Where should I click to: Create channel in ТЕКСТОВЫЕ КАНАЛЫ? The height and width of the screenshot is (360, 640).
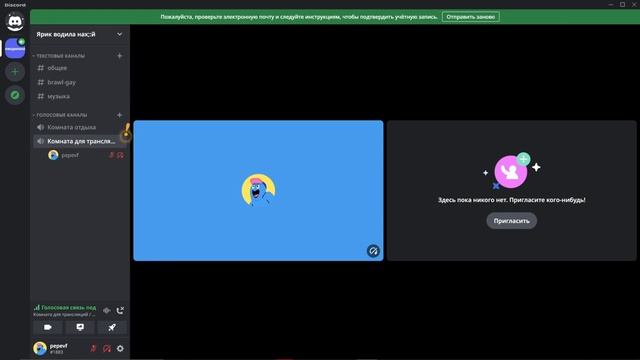click(x=120, y=56)
